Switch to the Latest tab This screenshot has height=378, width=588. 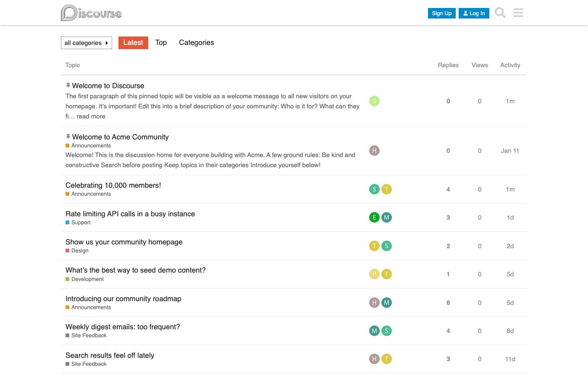tap(133, 42)
